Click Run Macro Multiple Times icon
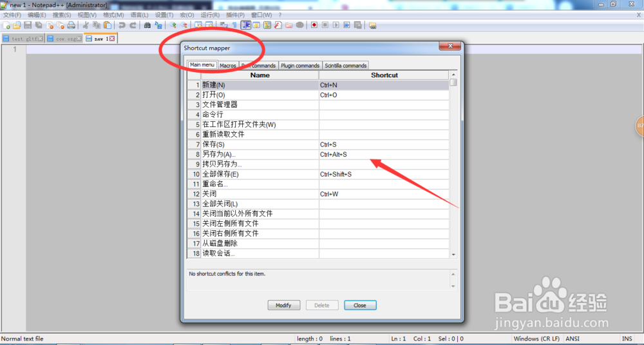Screen dimensions: 644x345 (346, 25)
